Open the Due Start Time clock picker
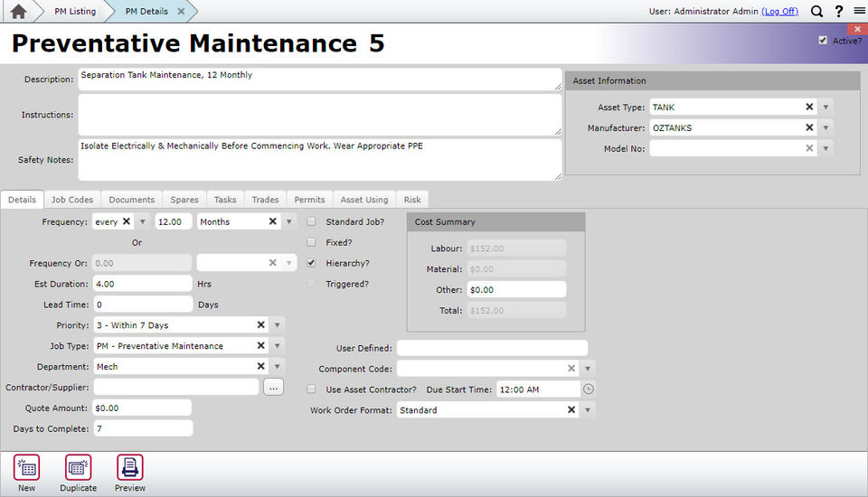868x497 pixels. (589, 389)
